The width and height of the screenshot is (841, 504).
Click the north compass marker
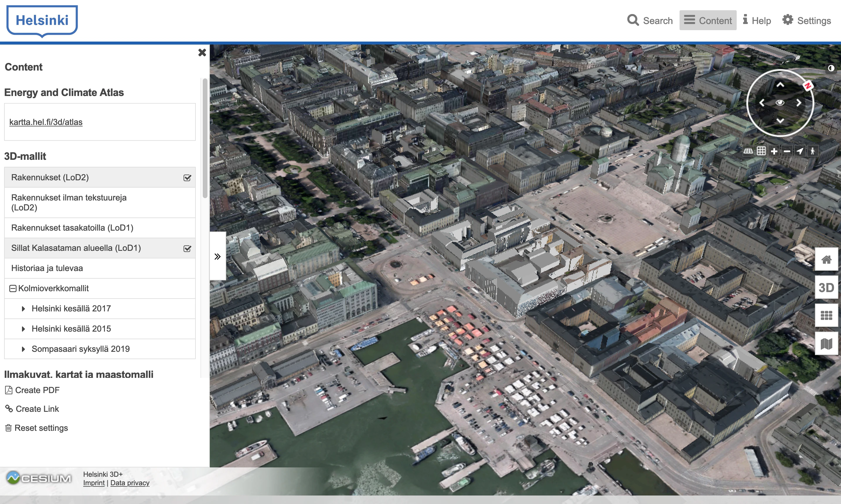click(x=808, y=86)
